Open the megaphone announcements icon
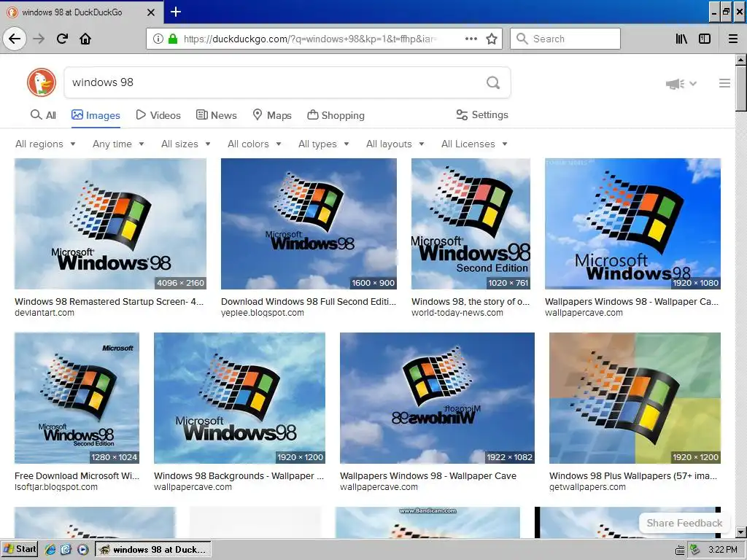 [x=675, y=84]
